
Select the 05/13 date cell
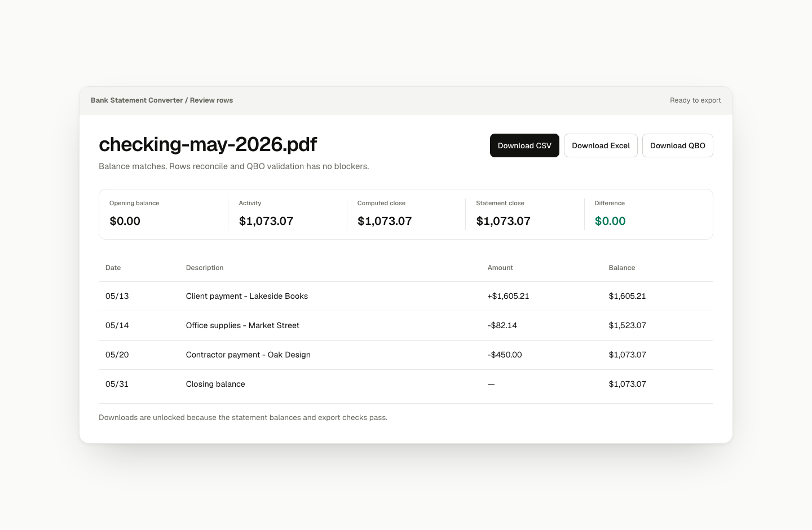tap(117, 296)
